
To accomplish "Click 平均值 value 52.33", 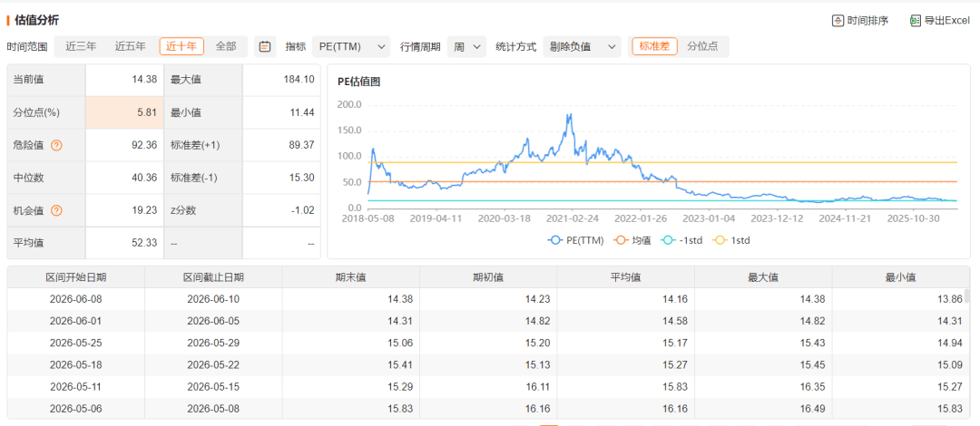I will 145,242.
